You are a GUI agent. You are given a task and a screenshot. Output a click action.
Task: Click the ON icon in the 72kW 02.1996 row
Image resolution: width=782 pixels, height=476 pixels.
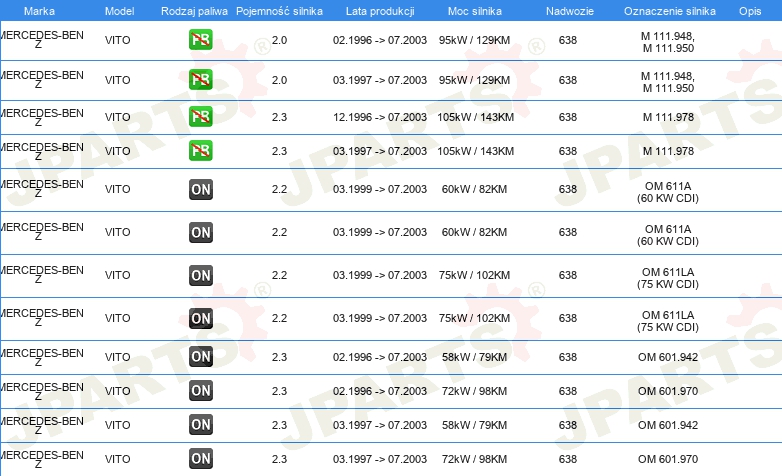click(200, 391)
